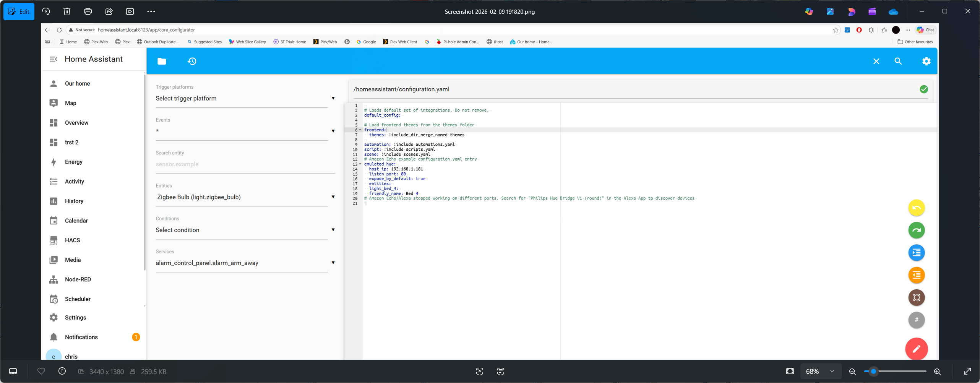This screenshot has width=980, height=383.
Task: Click the green redo round button
Action: pos(916,230)
